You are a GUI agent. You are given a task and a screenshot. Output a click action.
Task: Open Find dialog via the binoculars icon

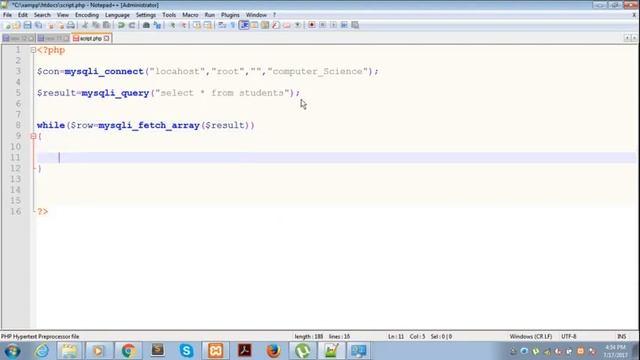pos(146,25)
